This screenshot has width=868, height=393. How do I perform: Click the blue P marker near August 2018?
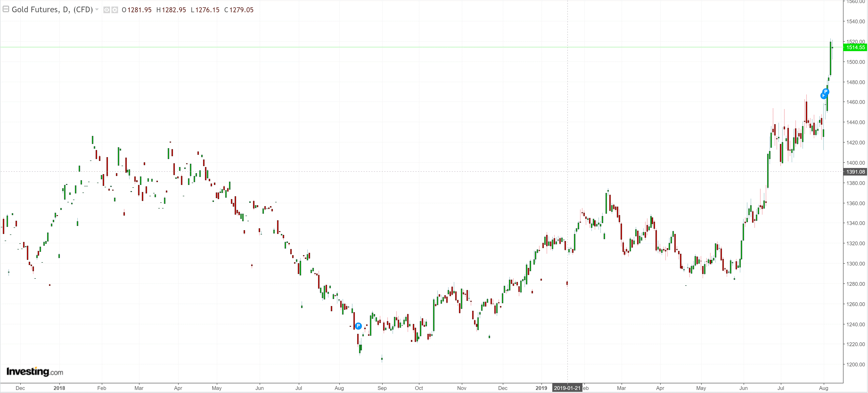(358, 326)
